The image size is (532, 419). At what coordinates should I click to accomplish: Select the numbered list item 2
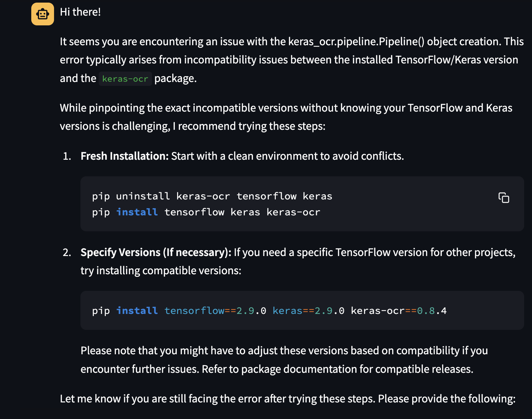pyautogui.click(x=66, y=252)
